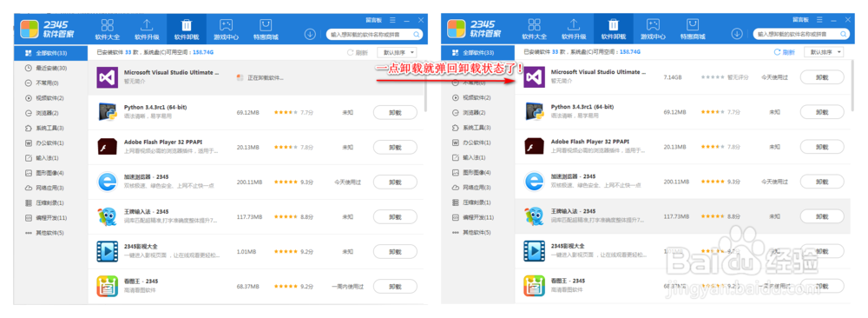Click Visual Studio icon in right window

533,77
